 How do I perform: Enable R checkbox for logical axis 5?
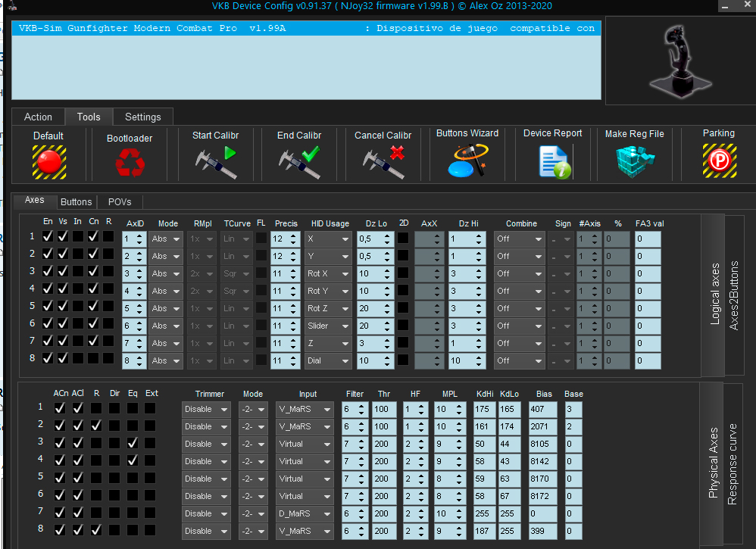coord(108,306)
